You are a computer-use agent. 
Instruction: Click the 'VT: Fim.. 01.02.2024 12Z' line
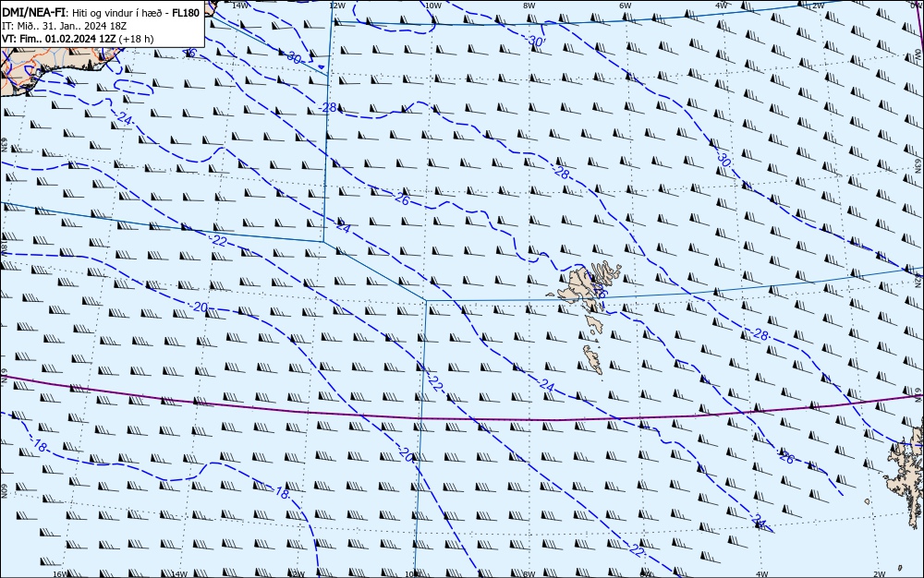click(58, 39)
